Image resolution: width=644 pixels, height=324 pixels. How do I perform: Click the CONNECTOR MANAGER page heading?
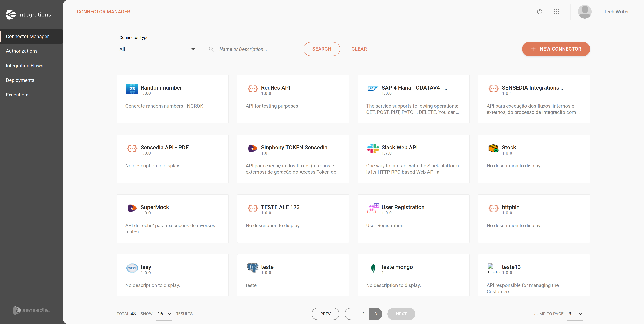click(103, 12)
